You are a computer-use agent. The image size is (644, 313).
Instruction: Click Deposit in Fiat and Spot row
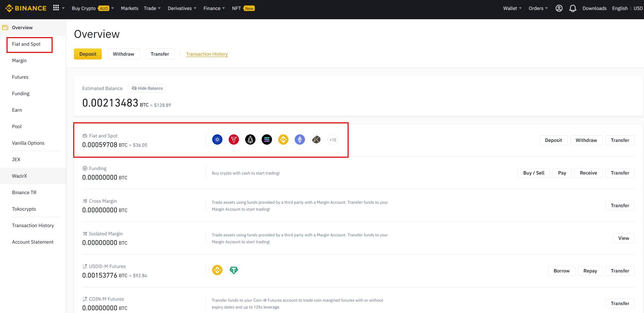point(553,140)
